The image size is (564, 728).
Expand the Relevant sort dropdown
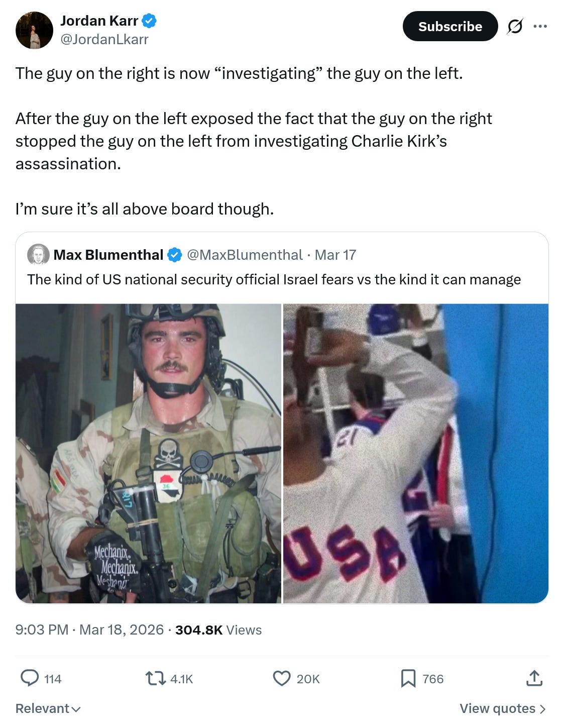tap(48, 708)
